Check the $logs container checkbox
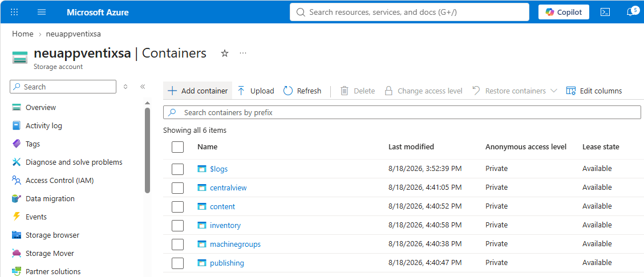The width and height of the screenshot is (644, 277). pos(177,169)
